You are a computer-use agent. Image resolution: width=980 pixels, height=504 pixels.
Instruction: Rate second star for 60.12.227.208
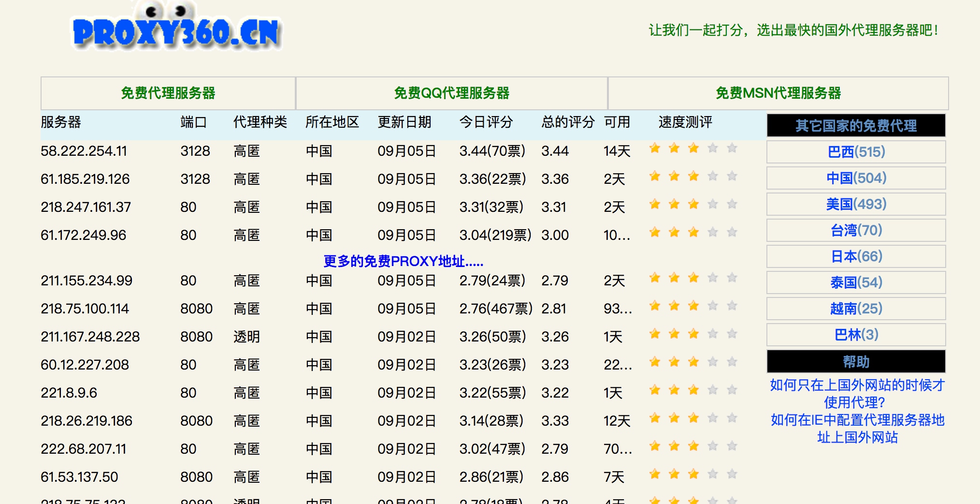pyautogui.click(x=674, y=362)
